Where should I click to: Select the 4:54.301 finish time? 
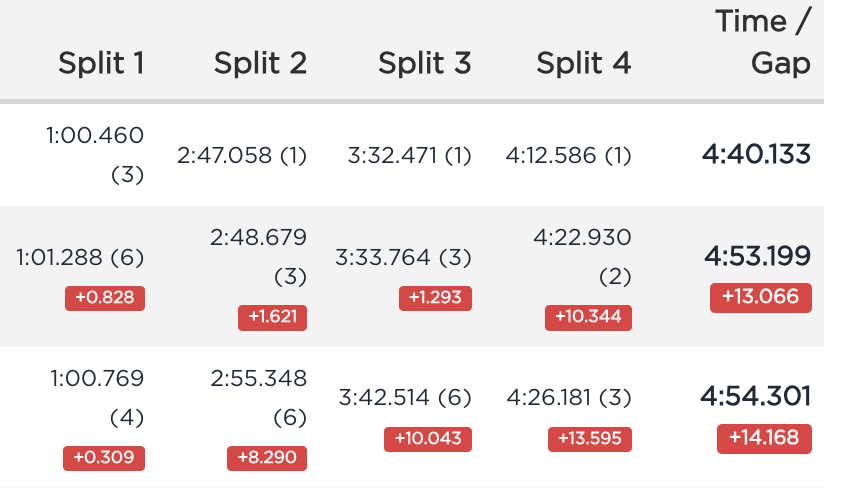(756, 396)
